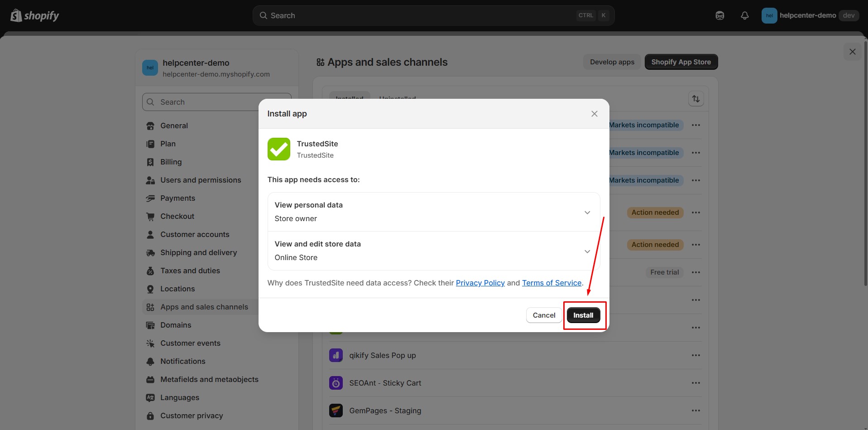Click the Cancel button in dialog

tap(544, 315)
